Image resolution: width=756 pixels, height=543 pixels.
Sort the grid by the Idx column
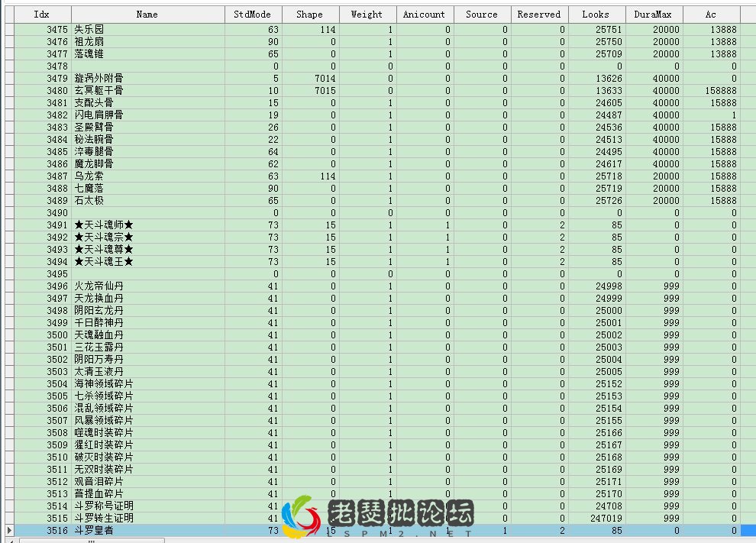click(x=42, y=13)
